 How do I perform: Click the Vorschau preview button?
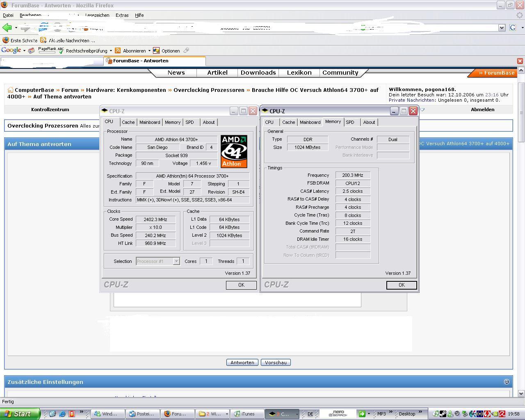(276, 363)
